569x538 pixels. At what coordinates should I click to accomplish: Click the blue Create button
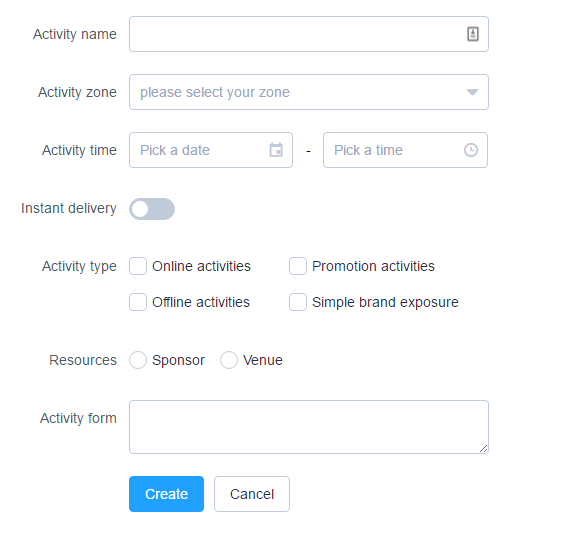pos(166,494)
